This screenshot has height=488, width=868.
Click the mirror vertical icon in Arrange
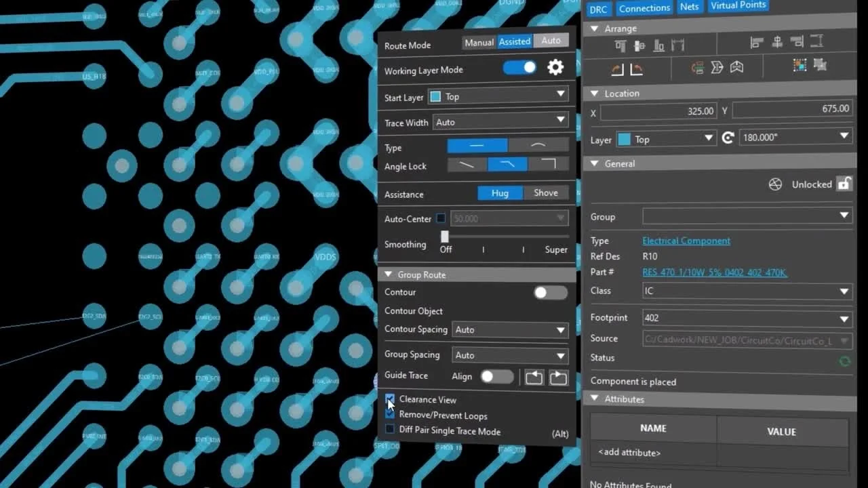click(736, 67)
